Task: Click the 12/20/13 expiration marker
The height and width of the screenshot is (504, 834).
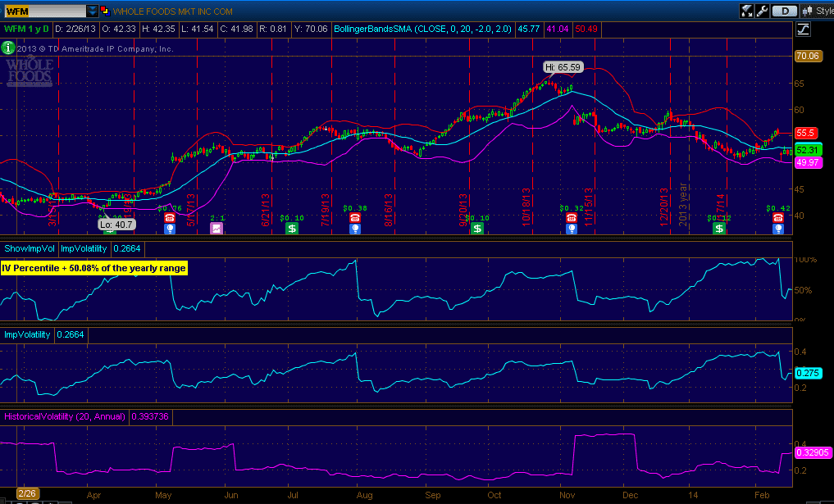Action: click(663, 207)
